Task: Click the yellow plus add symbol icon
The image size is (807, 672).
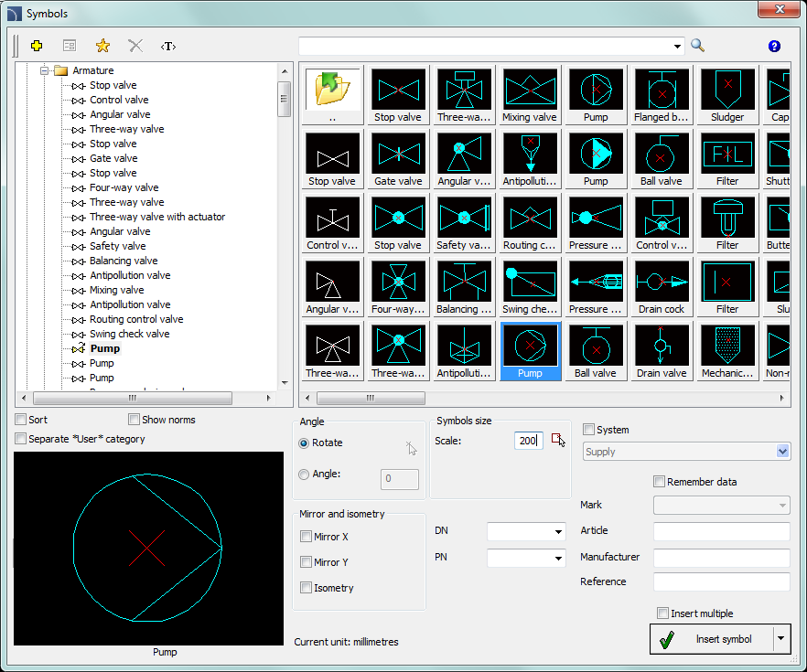Action: click(x=37, y=46)
